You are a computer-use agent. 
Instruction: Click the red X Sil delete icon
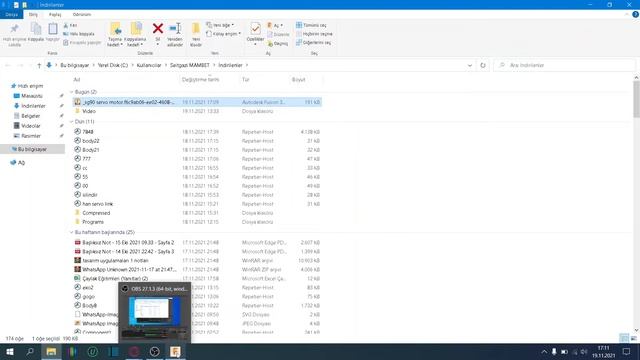(158, 29)
